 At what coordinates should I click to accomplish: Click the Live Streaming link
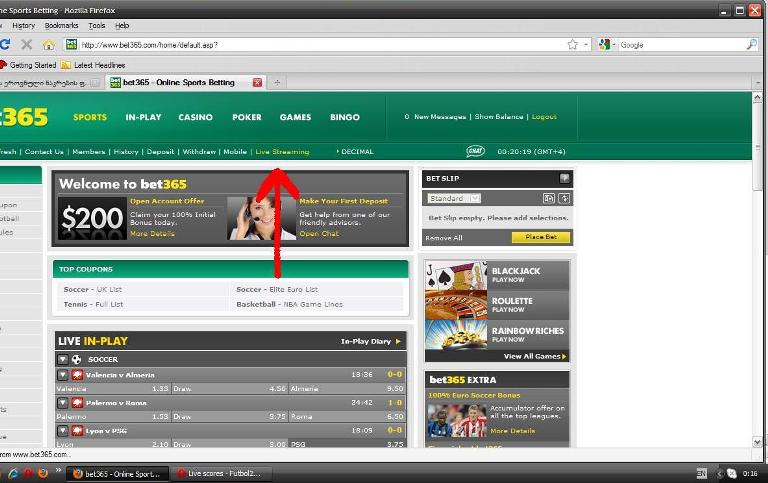tap(282, 152)
